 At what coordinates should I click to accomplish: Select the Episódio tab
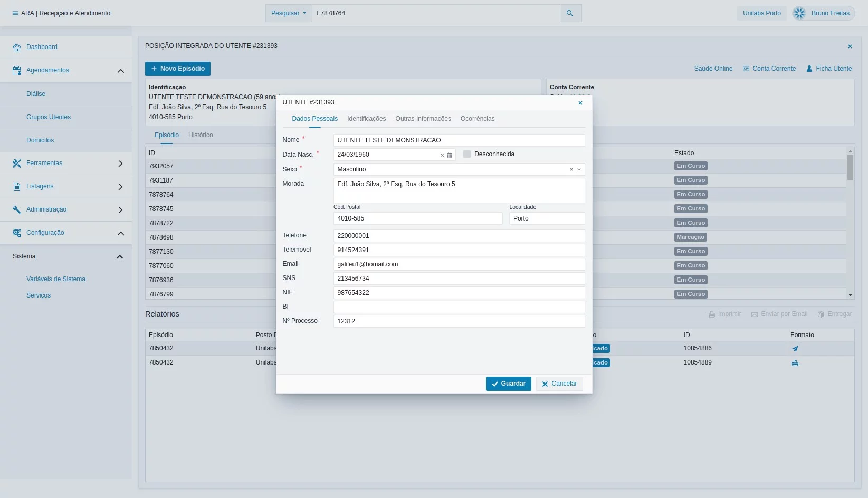[x=167, y=135]
